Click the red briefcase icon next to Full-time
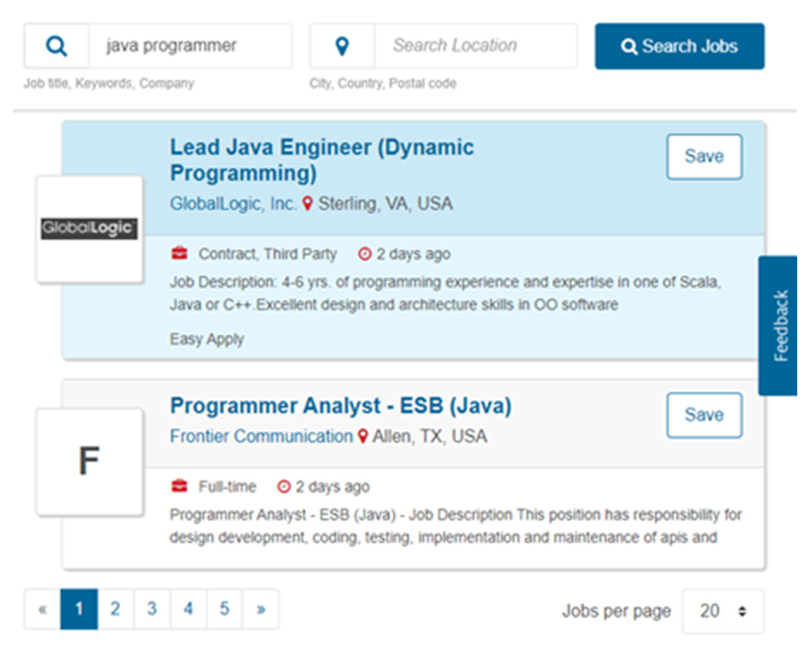Image resolution: width=812 pixels, height=653 pixels. coord(179,486)
